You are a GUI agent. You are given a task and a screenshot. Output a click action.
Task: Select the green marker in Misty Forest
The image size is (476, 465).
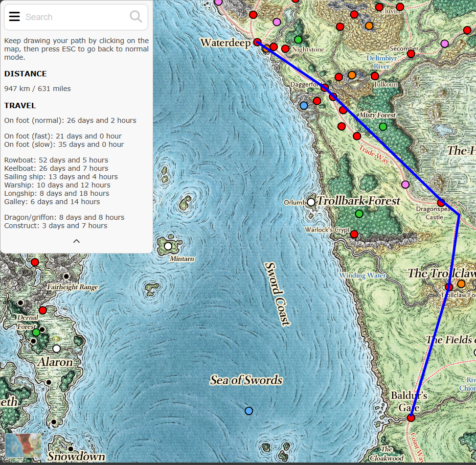pyautogui.click(x=383, y=126)
